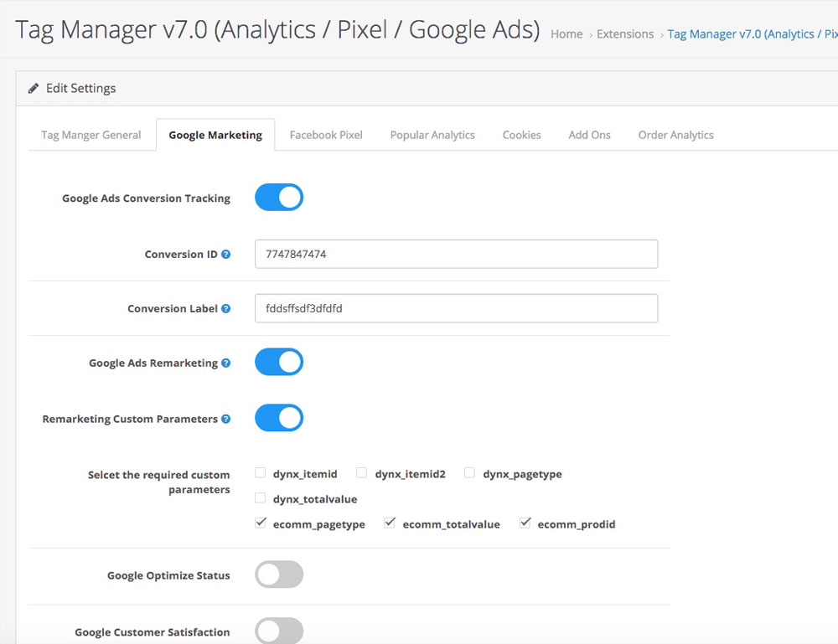Click the pencil icon beside Edit Settings
The width and height of the screenshot is (838, 644).
pos(34,88)
